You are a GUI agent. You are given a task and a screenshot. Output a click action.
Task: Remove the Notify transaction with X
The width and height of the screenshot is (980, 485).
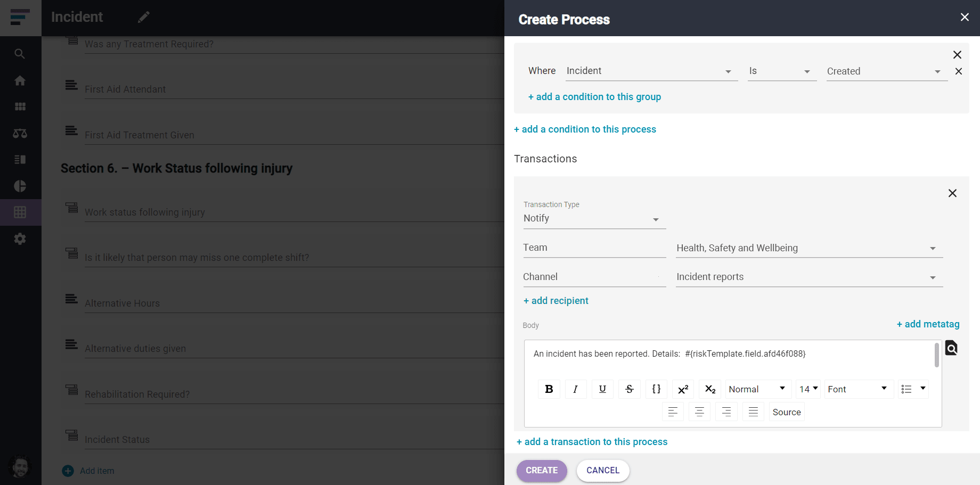pos(952,193)
